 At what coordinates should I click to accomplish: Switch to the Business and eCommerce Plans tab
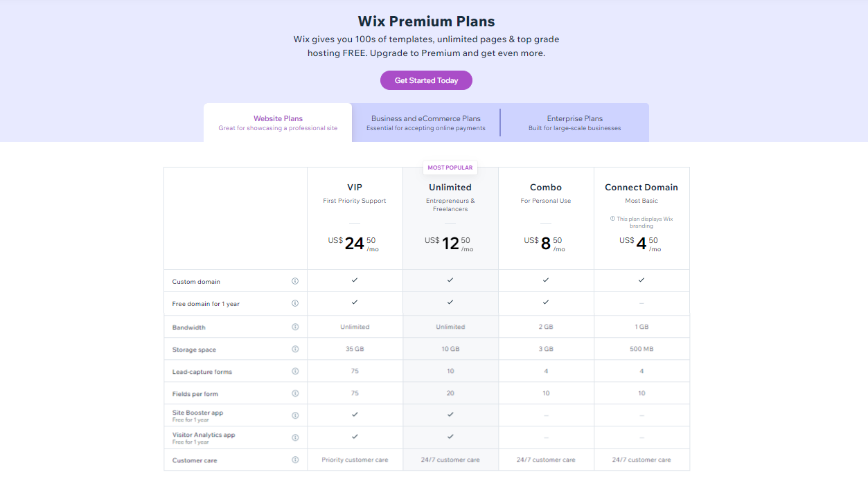coord(425,123)
